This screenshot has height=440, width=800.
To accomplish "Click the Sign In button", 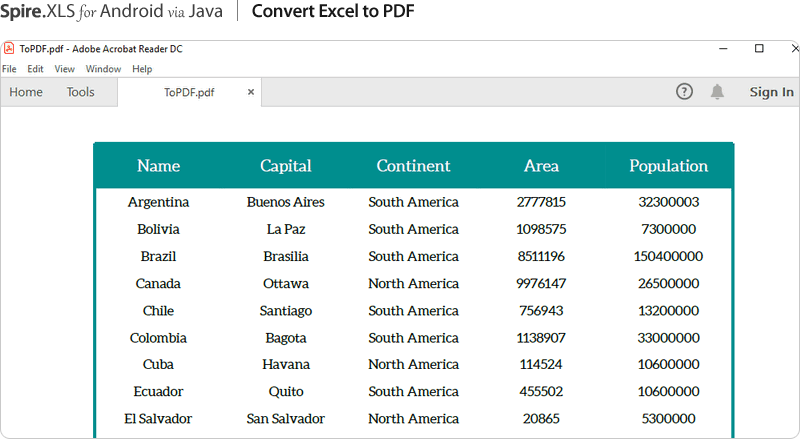I will 771,92.
